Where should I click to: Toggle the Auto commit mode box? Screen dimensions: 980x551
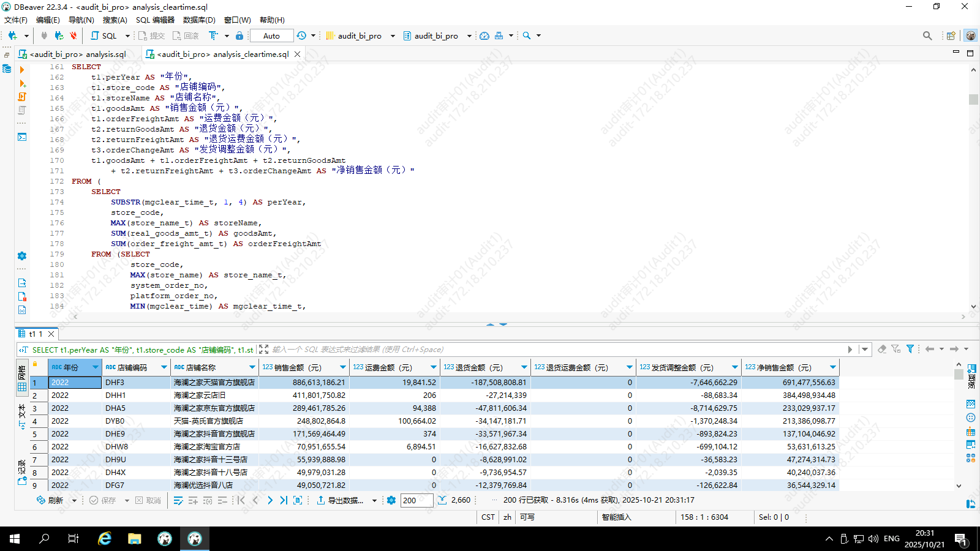click(x=271, y=36)
